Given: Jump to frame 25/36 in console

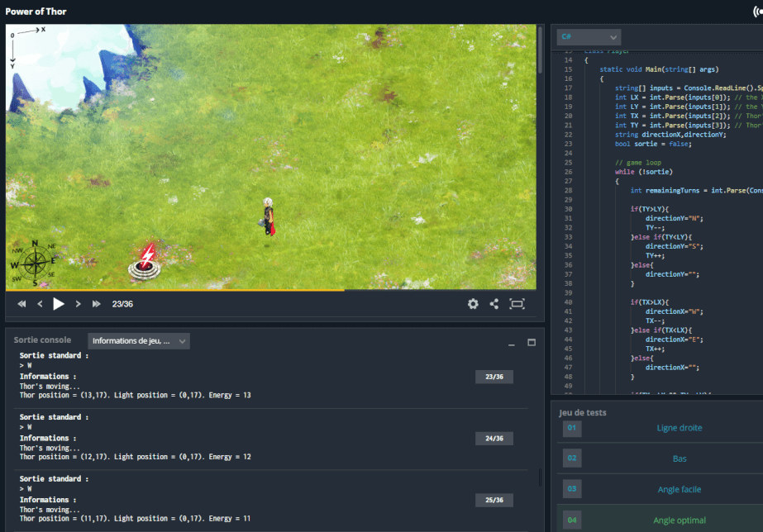Looking at the screenshot, I should [x=494, y=501].
